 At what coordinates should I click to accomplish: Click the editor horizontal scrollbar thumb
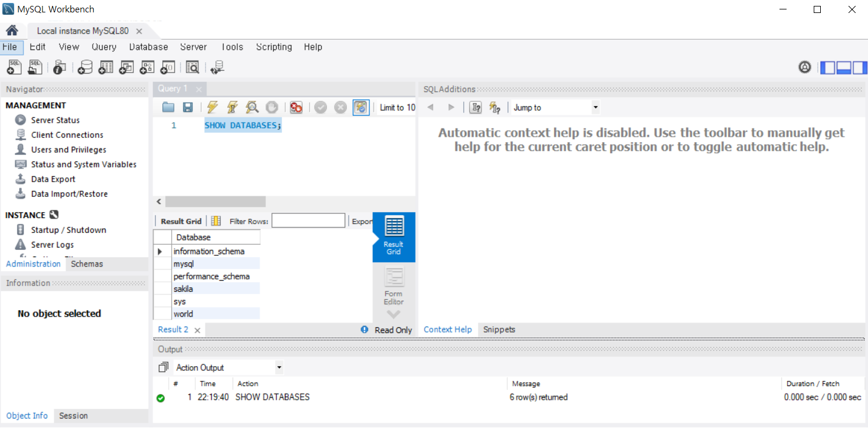coord(215,202)
